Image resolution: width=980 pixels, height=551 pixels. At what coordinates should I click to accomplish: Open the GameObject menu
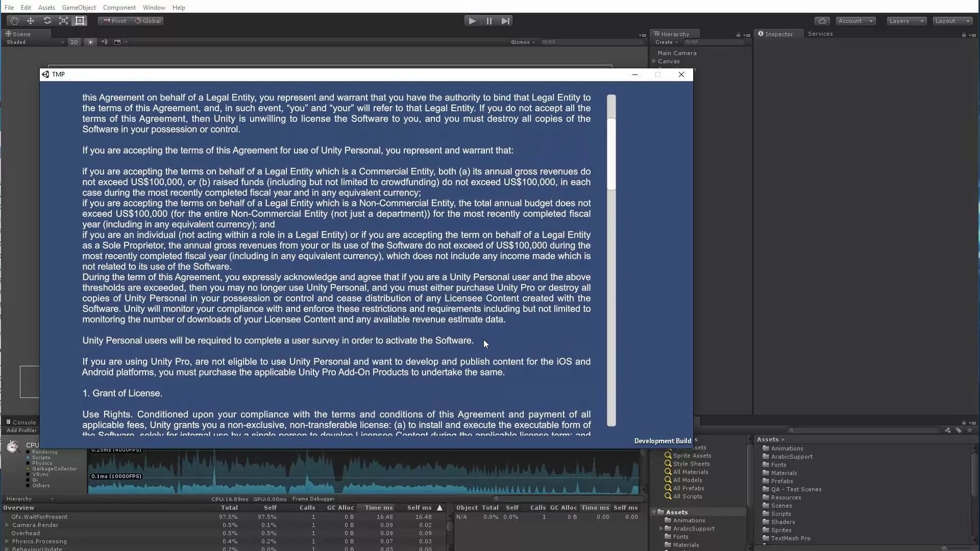(79, 8)
